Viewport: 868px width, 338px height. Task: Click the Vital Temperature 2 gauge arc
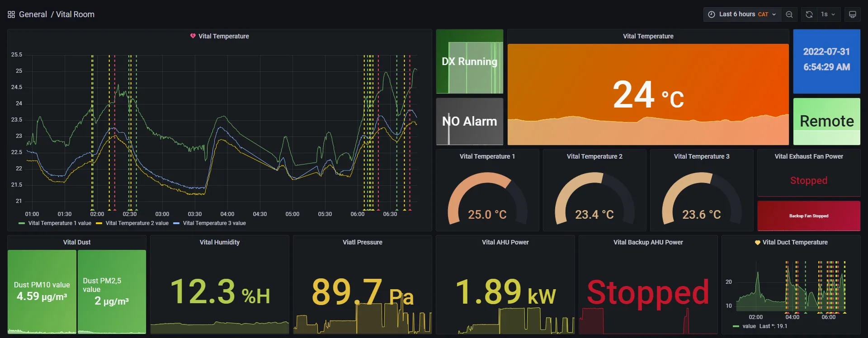point(594,199)
